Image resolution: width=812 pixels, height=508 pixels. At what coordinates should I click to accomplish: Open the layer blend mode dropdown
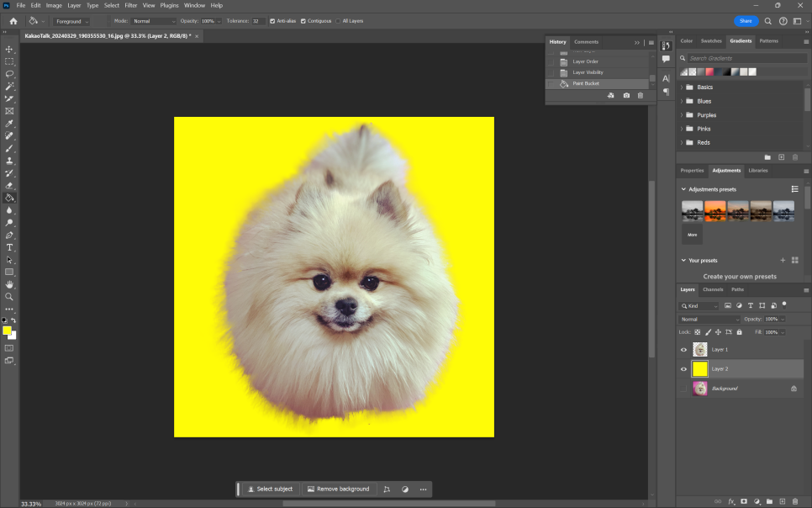pos(709,320)
